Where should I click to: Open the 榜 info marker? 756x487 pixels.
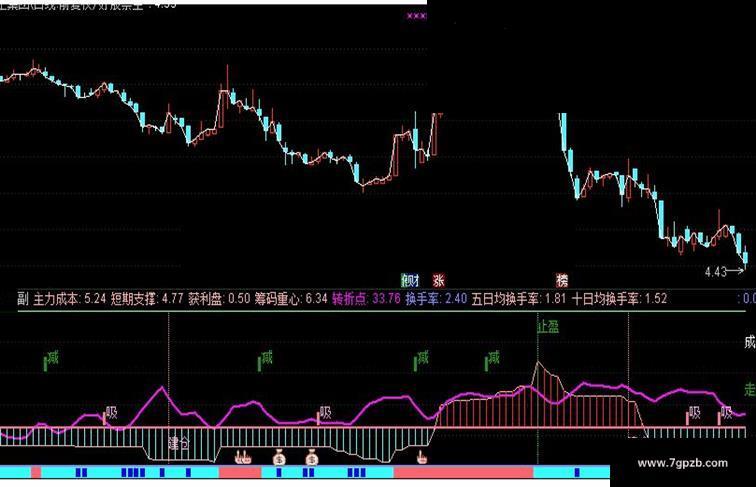[x=562, y=280]
